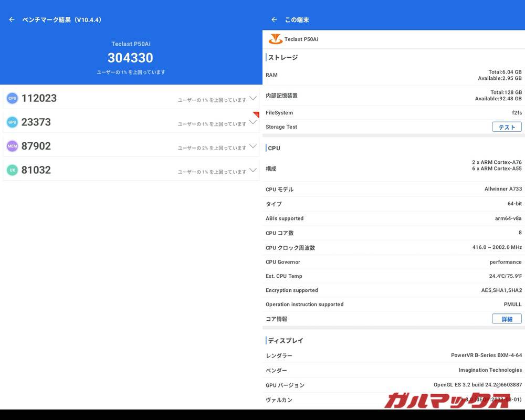Tap the FileSystem f2fs row
Viewport: 525px width, 420px height.
[393, 112]
